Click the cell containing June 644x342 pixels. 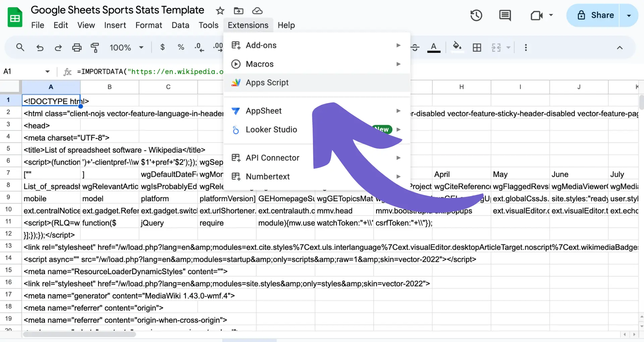click(579, 174)
